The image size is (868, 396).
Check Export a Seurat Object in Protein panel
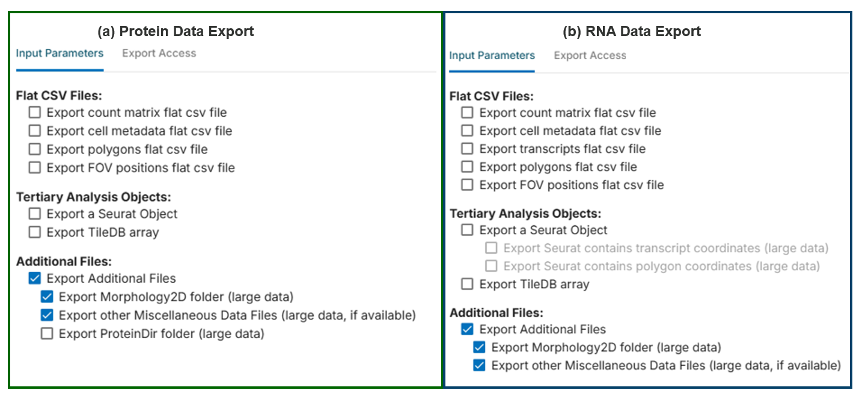tap(35, 214)
